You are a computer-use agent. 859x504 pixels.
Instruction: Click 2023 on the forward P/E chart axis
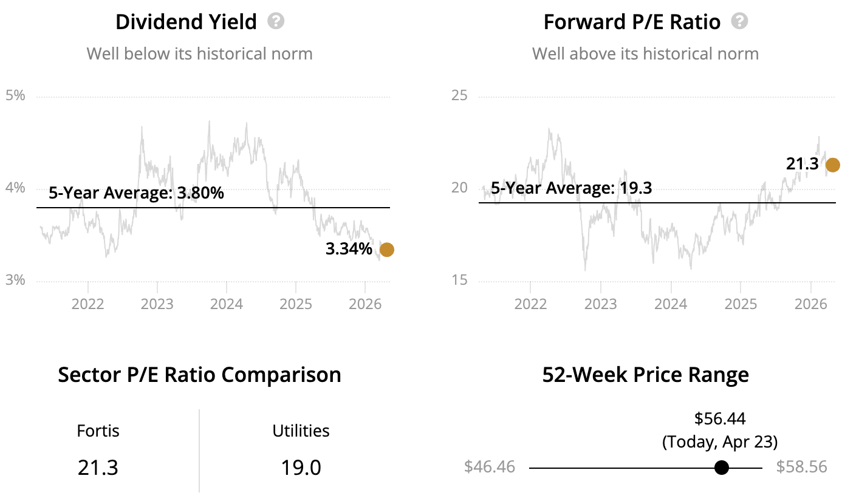[x=601, y=303]
